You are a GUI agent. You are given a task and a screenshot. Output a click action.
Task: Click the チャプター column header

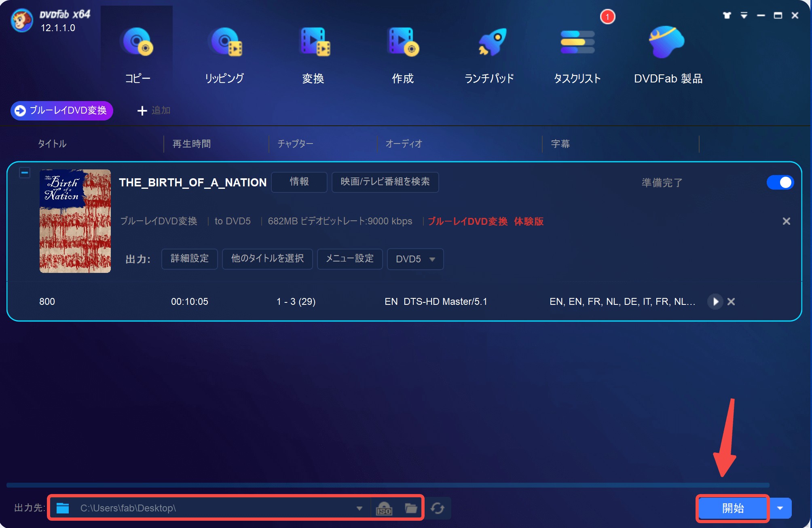(296, 144)
